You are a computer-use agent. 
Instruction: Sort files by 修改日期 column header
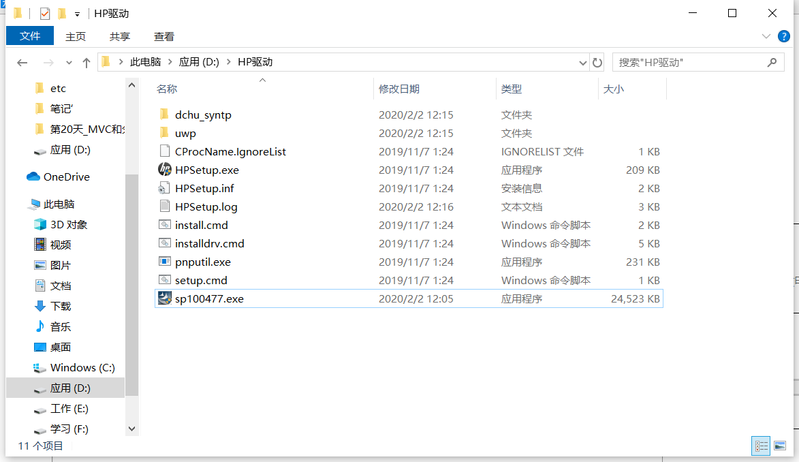[x=399, y=89]
